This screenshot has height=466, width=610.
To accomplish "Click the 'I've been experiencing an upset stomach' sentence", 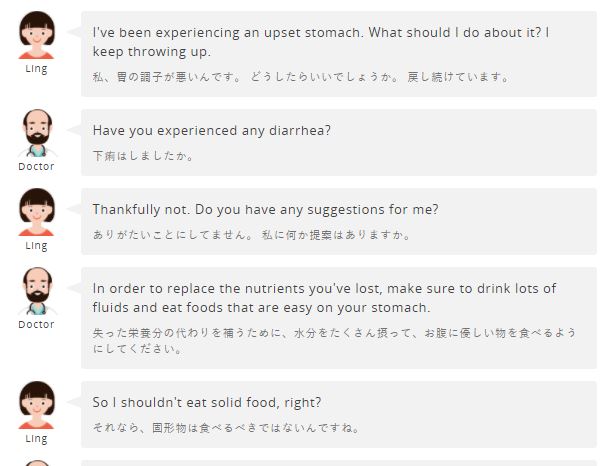I will pyautogui.click(x=321, y=42).
